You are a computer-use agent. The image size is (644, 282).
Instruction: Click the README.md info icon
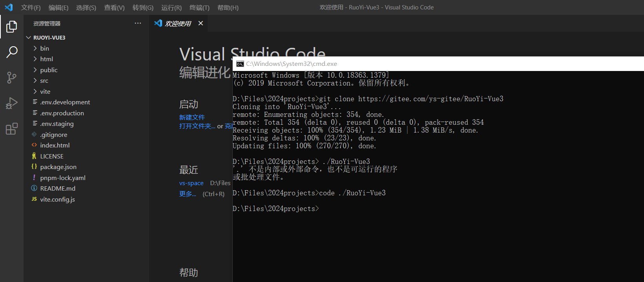click(x=35, y=188)
